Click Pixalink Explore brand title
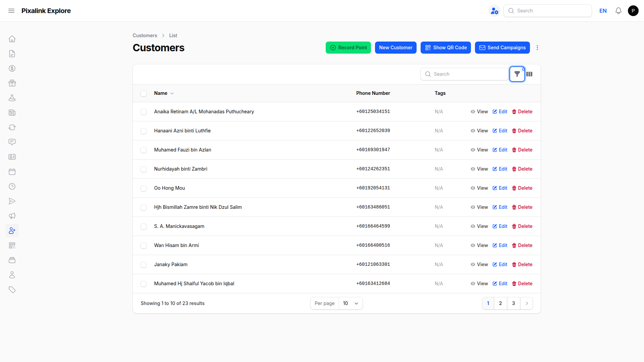644x362 pixels. click(46, 11)
